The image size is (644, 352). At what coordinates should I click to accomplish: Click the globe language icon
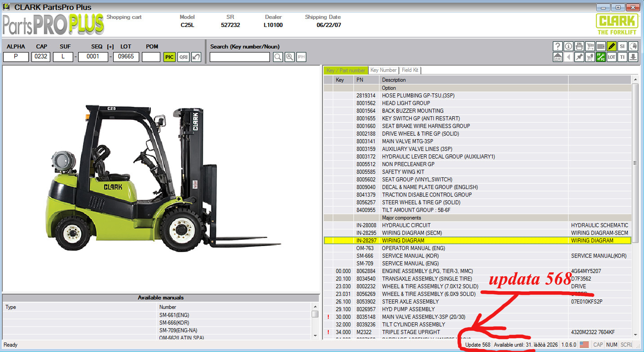[633, 46]
